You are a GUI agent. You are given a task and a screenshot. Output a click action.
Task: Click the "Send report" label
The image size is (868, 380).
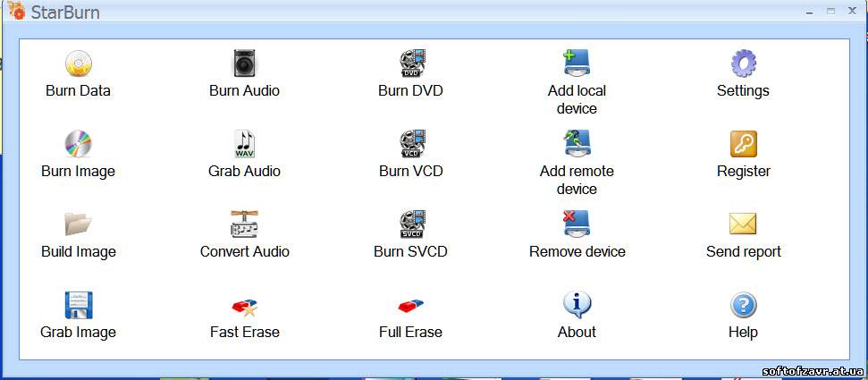[x=744, y=252]
